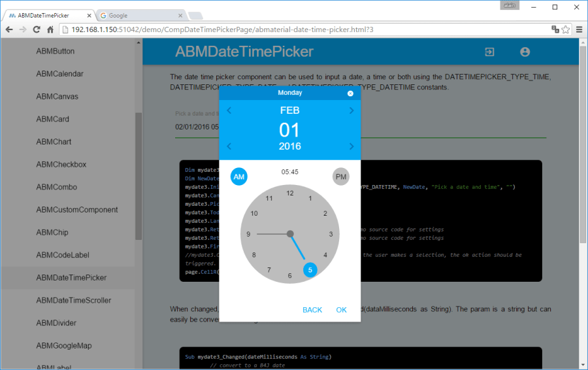Open a new tab button
Screen dimensions: 588x370
click(x=195, y=16)
